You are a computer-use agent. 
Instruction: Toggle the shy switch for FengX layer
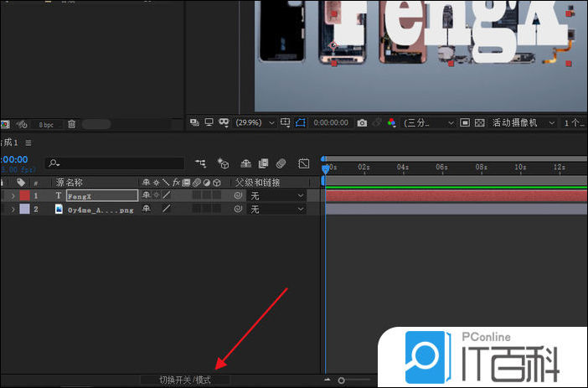pos(146,195)
